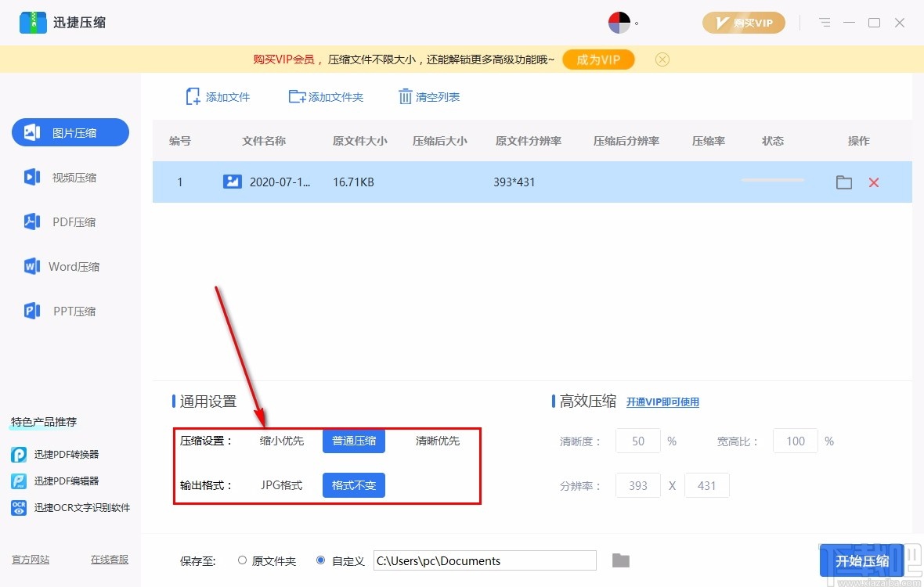Switch to the 视频压缩 tool
This screenshot has height=587, width=924.
click(x=70, y=177)
